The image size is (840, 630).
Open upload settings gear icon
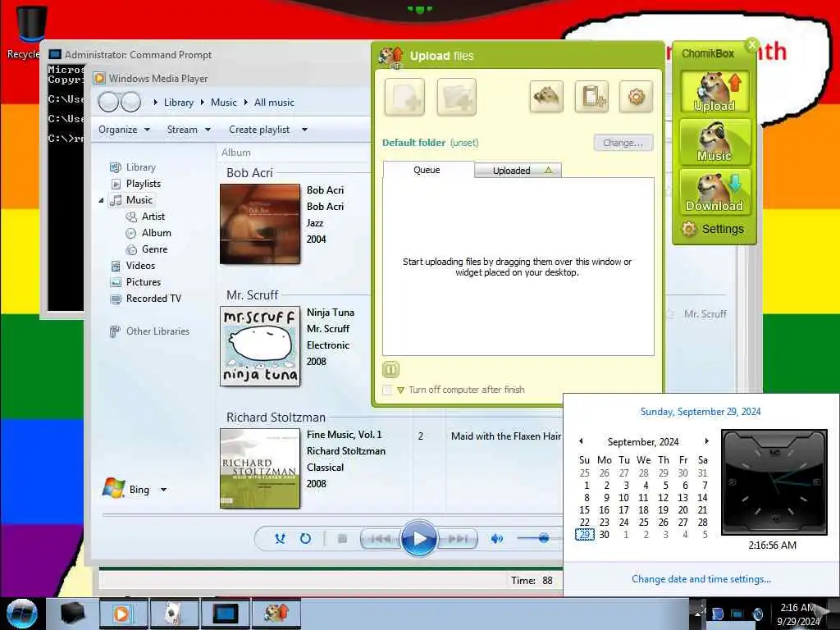(x=636, y=97)
